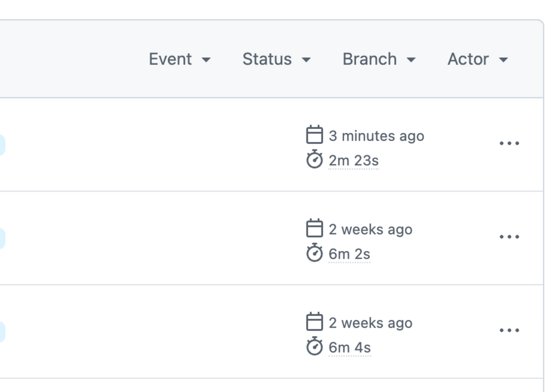The height and width of the screenshot is (392, 555).
Task: Expand the Actor filter dropdown
Action: click(477, 59)
